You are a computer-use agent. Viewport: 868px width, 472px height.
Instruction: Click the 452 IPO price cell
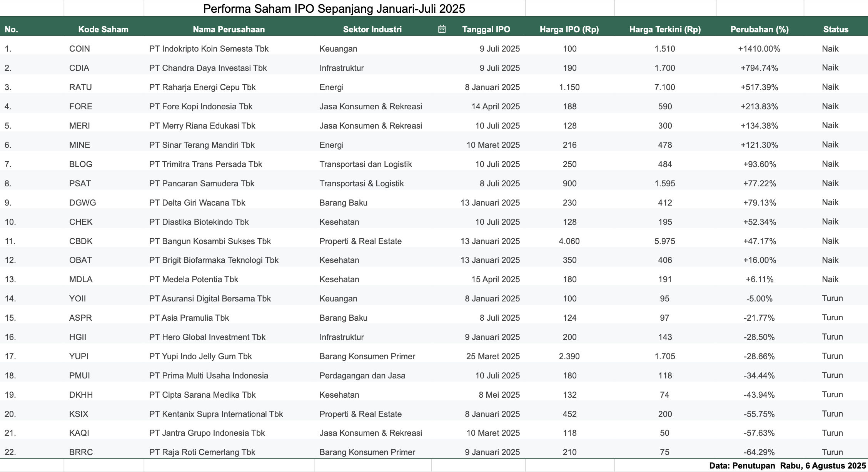[569, 414]
